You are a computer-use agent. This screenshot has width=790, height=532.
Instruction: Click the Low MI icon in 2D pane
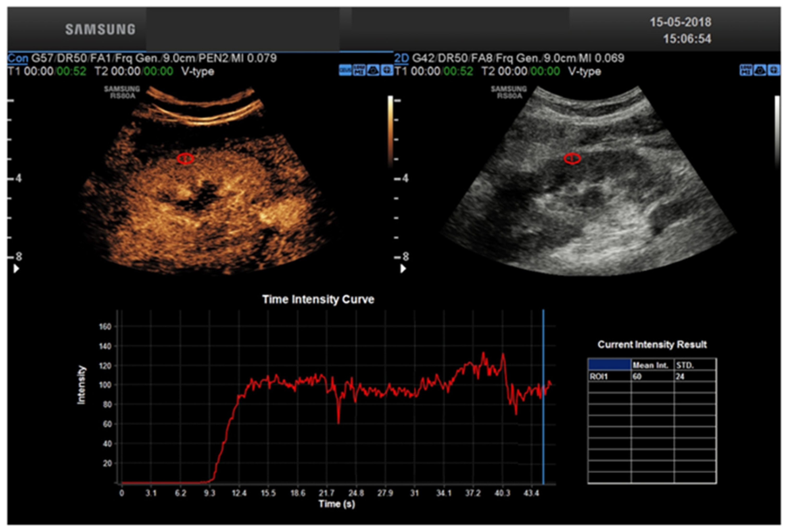746,70
